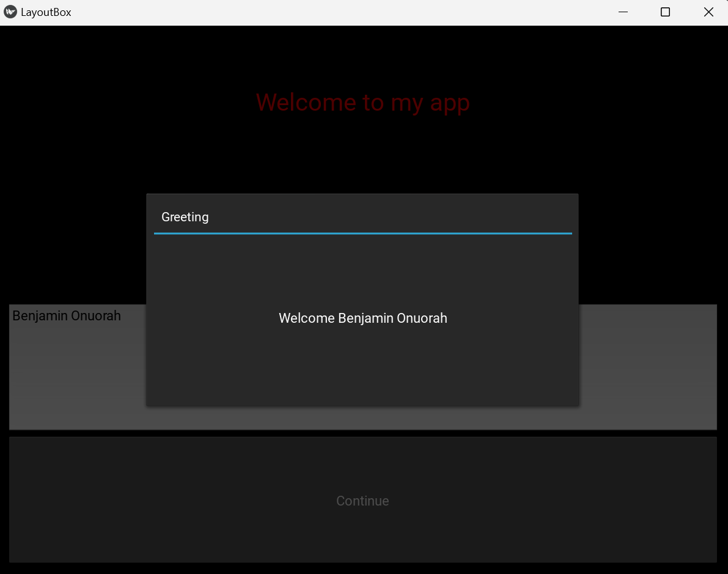Click the Kivy logo in title bar
This screenshot has width=728, height=574.
pos(10,12)
